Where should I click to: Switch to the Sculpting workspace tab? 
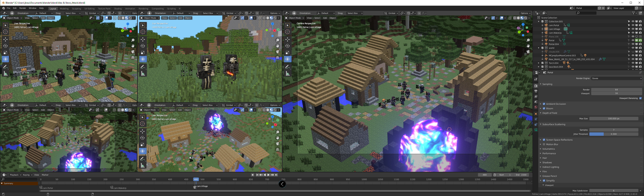76,8
